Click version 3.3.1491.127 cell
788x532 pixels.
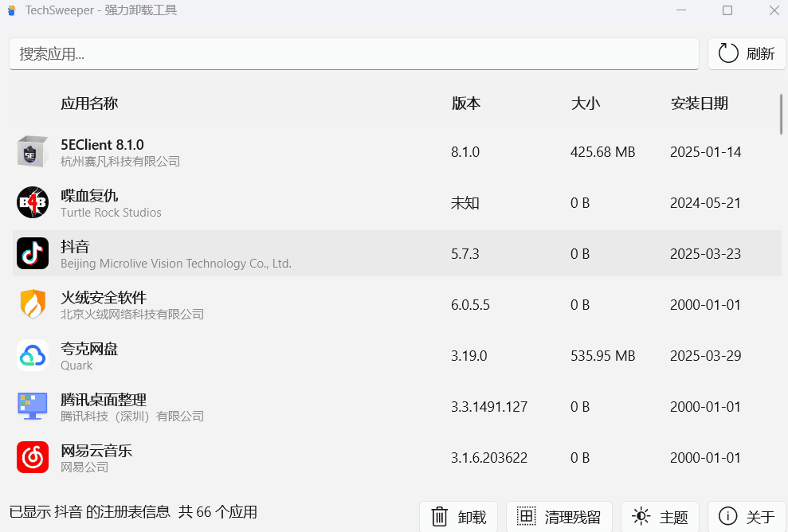point(489,407)
